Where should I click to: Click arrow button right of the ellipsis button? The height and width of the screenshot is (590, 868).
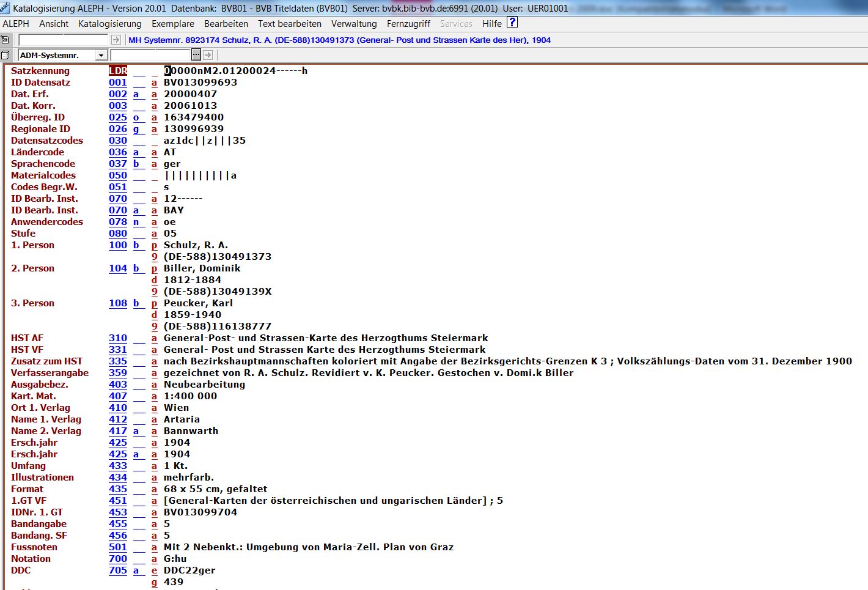pos(208,55)
